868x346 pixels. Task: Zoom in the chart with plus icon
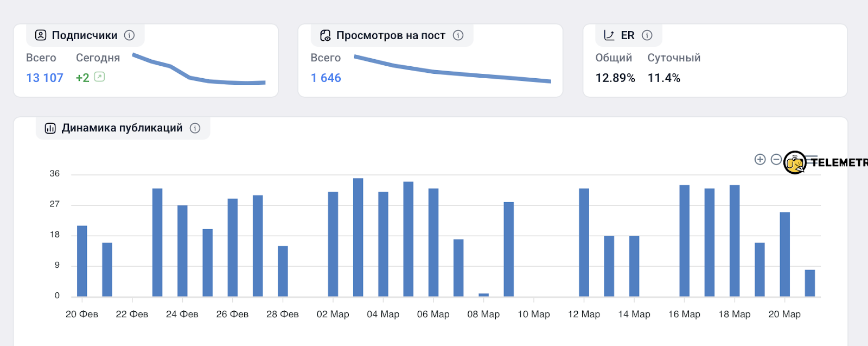coord(759,159)
